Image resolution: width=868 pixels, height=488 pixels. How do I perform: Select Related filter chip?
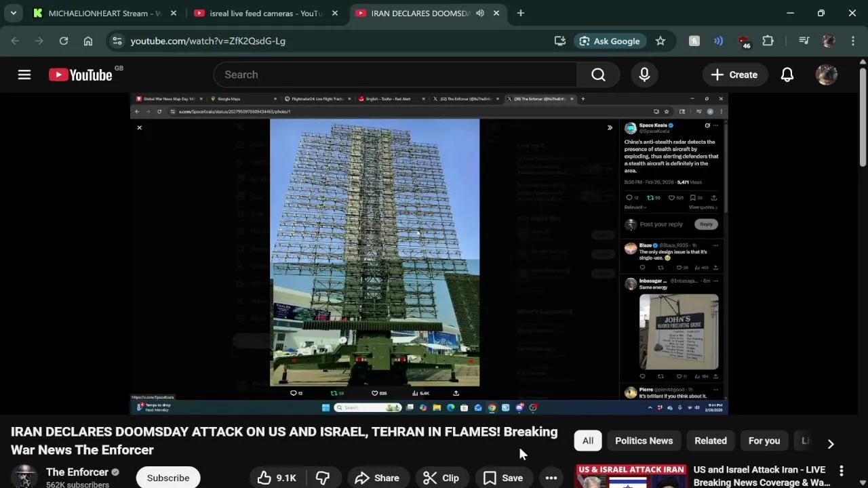[x=711, y=441]
